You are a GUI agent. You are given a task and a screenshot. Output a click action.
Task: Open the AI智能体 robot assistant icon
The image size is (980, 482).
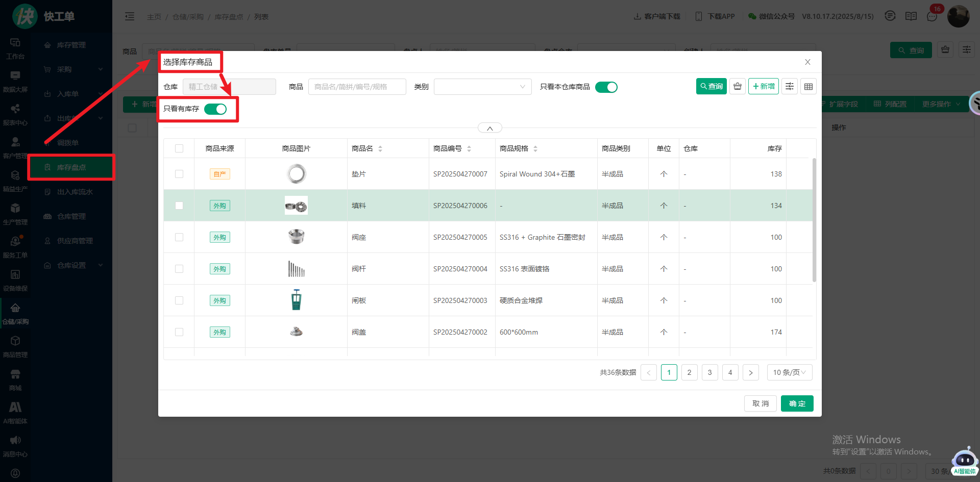click(964, 461)
